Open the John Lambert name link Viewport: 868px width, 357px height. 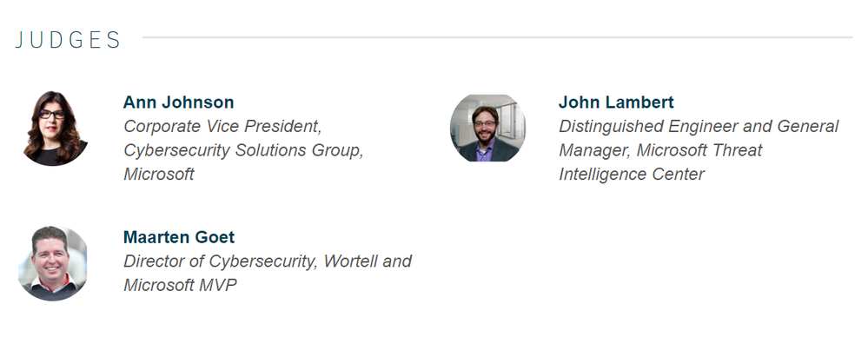pyautogui.click(x=616, y=102)
